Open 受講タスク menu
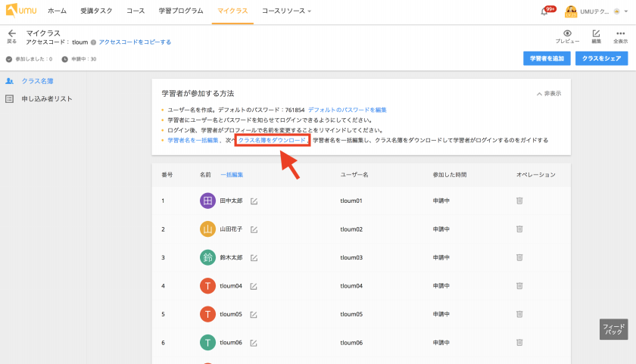This screenshot has width=636, height=364. click(x=96, y=11)
